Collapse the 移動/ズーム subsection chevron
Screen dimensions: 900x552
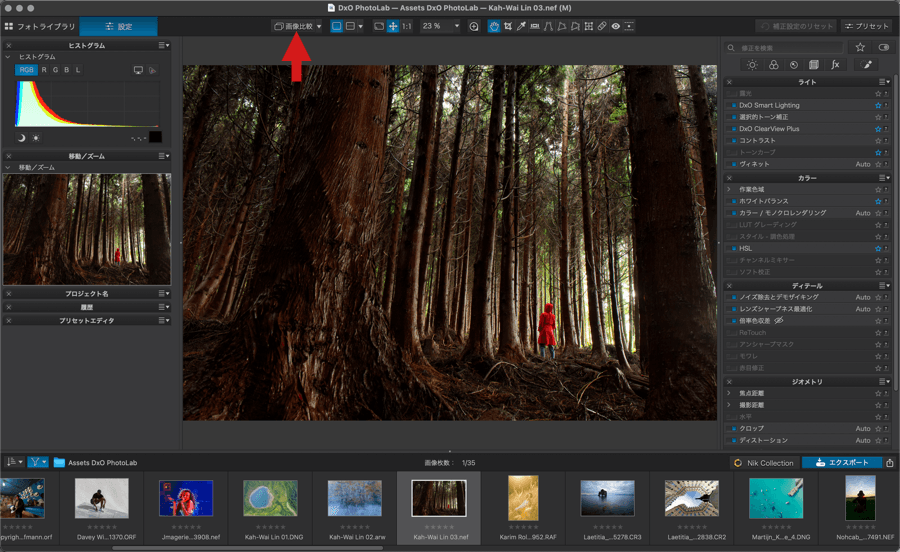(8, 168)
